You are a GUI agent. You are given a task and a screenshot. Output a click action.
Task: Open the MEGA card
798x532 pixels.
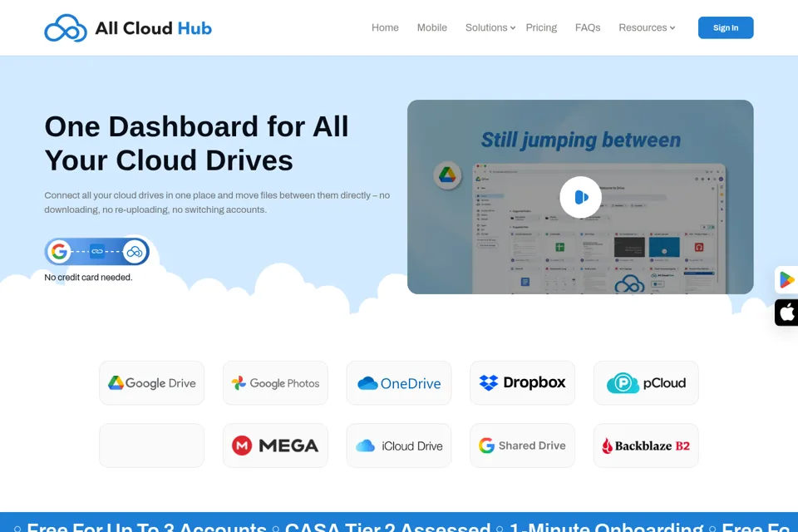[x=275, y=446]
